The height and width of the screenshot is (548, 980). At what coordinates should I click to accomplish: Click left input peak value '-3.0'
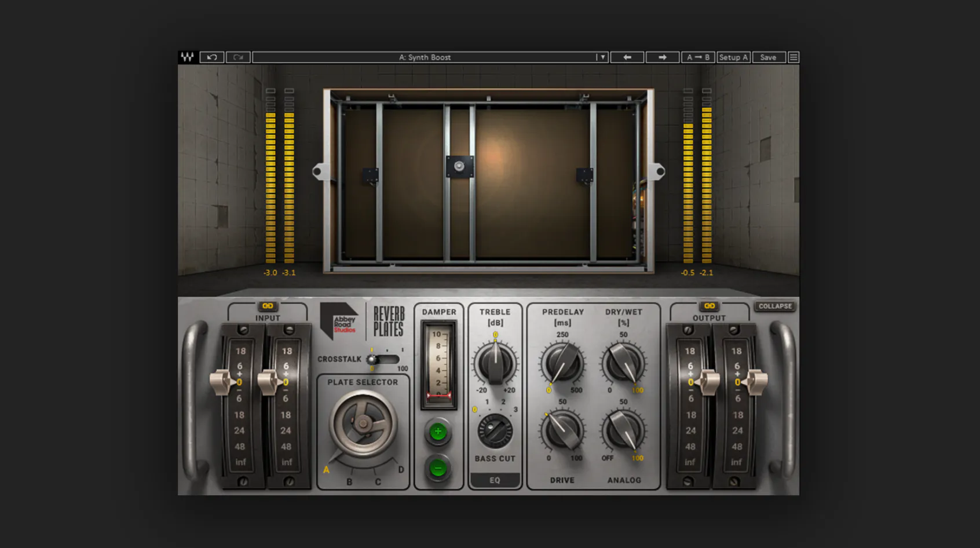pos(270,272)
